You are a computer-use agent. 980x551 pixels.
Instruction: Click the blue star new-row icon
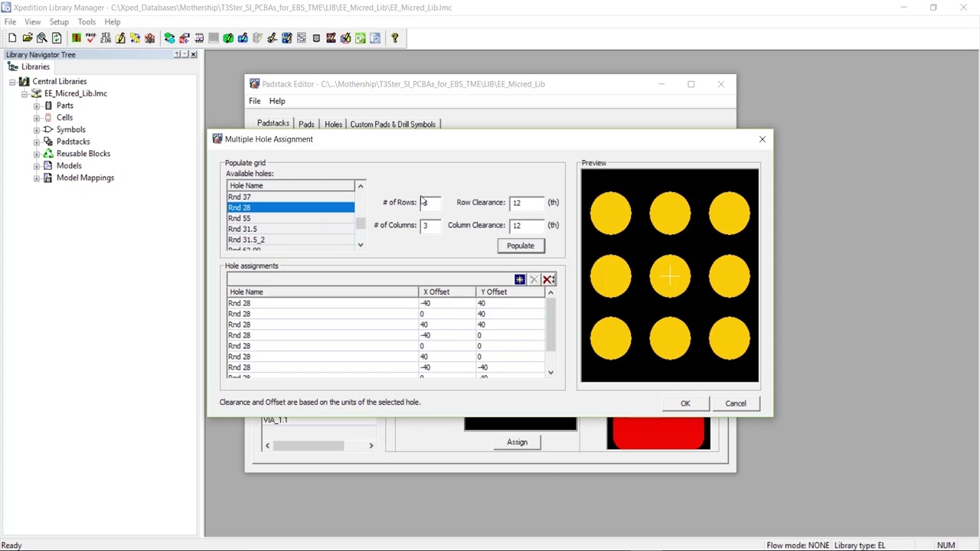520,279
